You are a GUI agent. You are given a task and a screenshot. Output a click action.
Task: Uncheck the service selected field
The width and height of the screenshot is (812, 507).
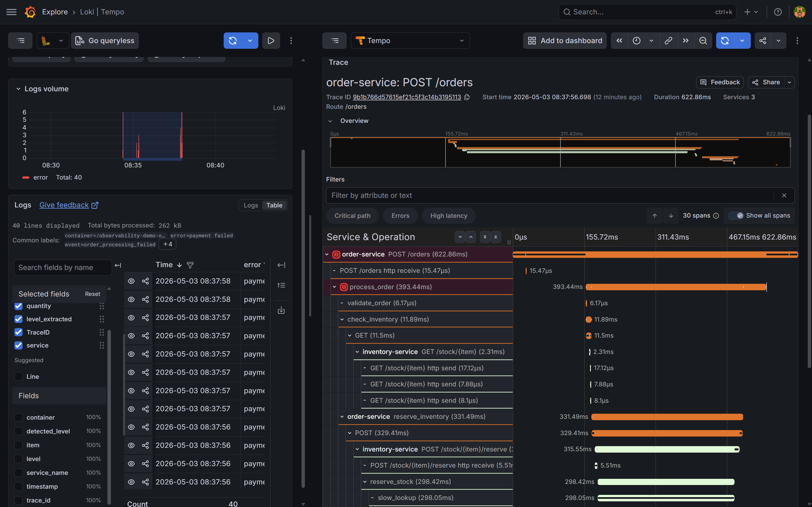18,346
